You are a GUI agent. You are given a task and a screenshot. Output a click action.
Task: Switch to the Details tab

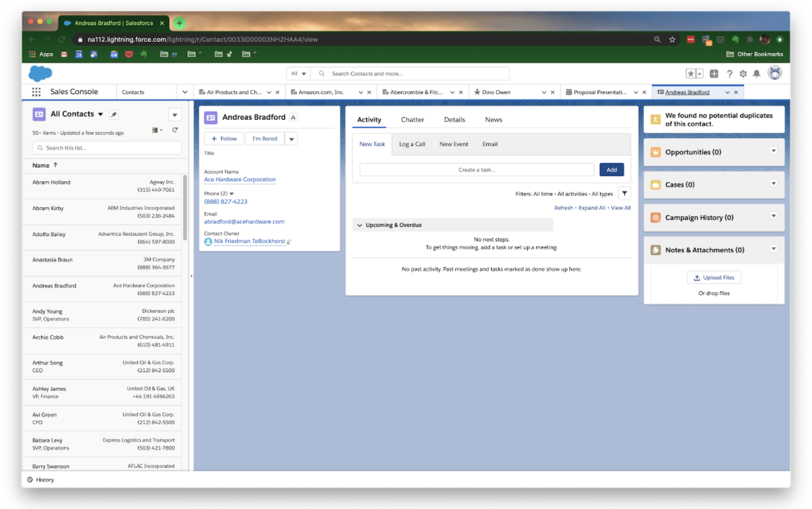454,120
